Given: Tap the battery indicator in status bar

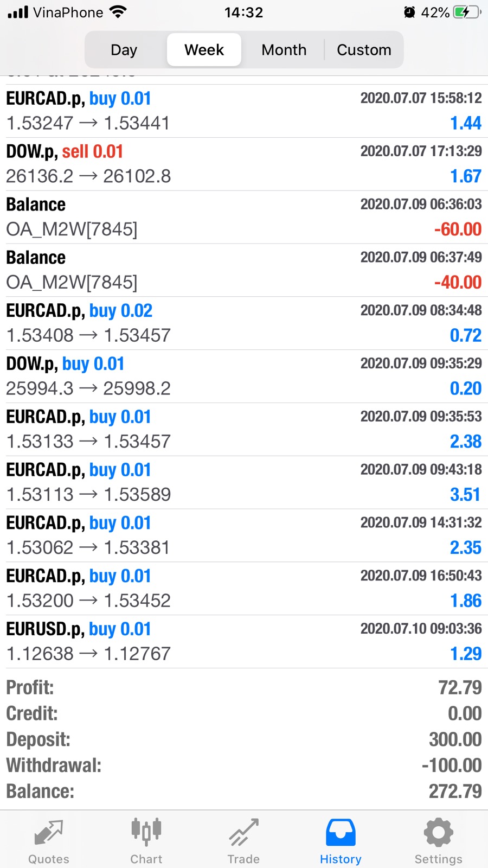Looking at the screenshot, I should (x=467, y=12).
